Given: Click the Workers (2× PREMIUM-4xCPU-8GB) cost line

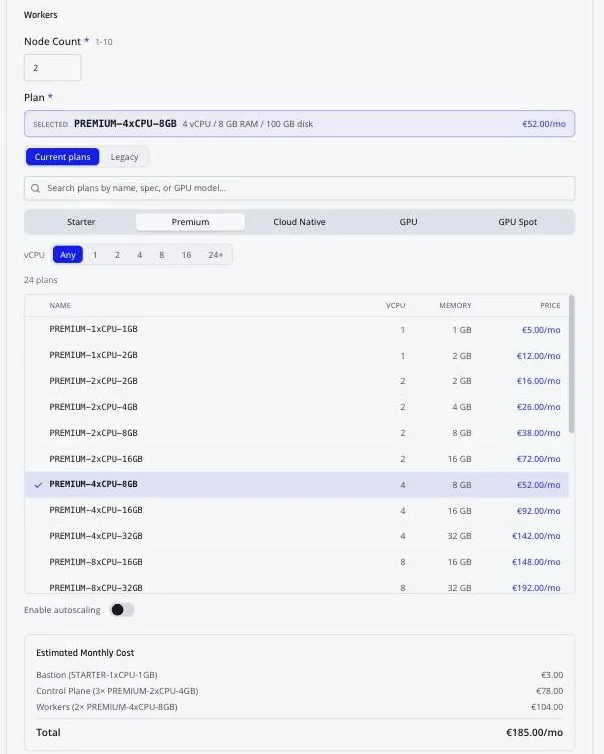Looking at the screenshot, I should click(299, 707).
